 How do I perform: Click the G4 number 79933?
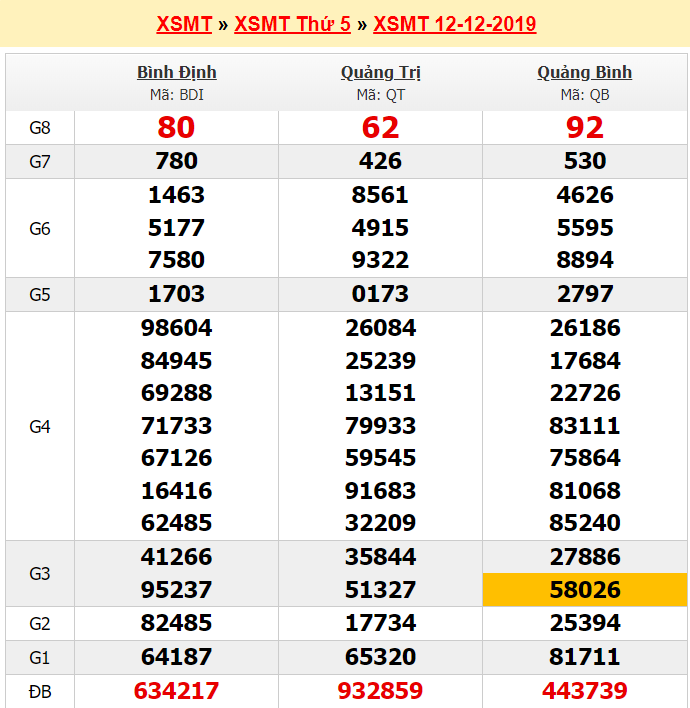(381, 426)
